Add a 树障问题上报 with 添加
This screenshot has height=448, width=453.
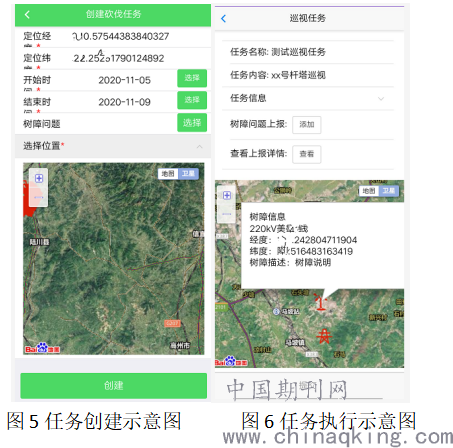tap(307, 125)
